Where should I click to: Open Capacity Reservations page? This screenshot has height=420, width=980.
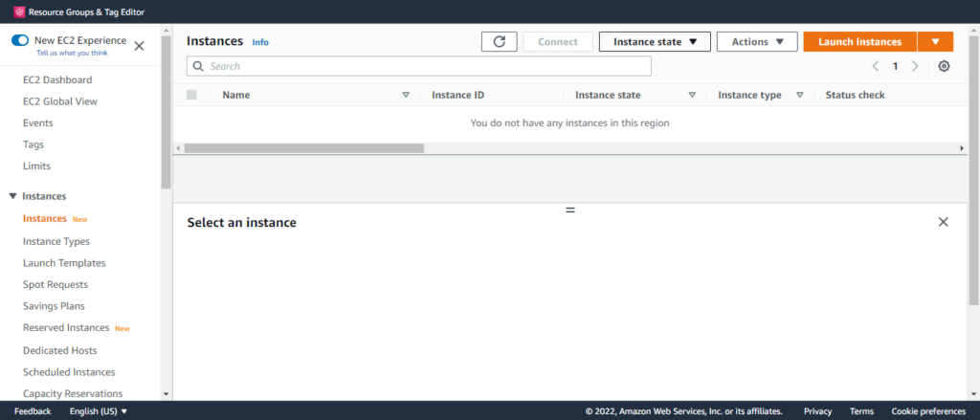point(73,394)
